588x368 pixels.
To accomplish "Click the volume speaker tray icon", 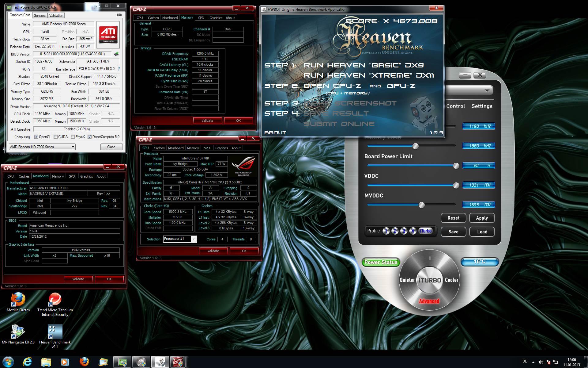I will [541, 362].
